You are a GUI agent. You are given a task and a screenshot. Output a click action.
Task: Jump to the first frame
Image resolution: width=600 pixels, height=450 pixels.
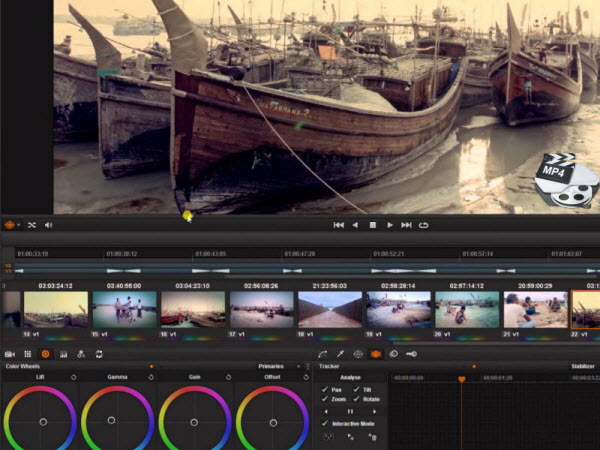338,225
